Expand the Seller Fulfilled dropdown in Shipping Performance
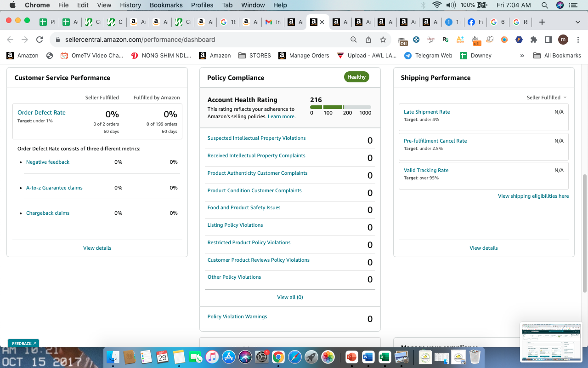The height and width of the screenshot is (368, 588). tap(547, 98)
